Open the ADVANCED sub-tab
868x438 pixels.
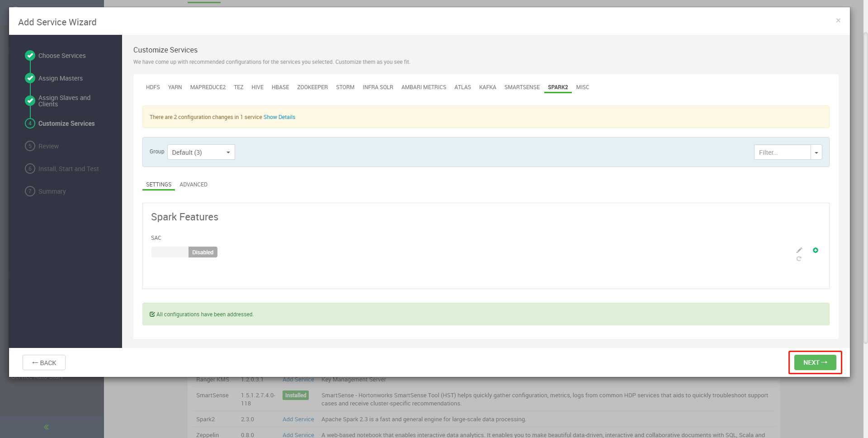[x=193, y=185]
